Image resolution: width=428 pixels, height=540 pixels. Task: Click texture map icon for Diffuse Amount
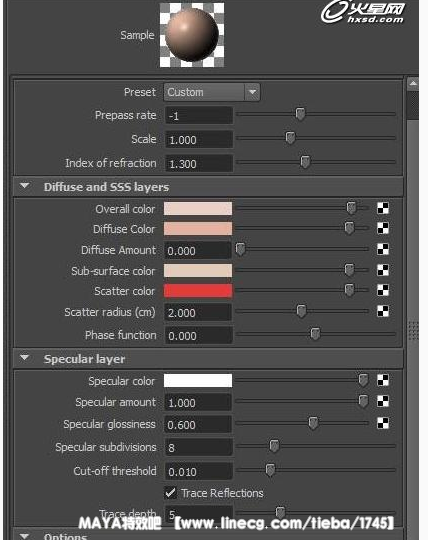point(383,249)
